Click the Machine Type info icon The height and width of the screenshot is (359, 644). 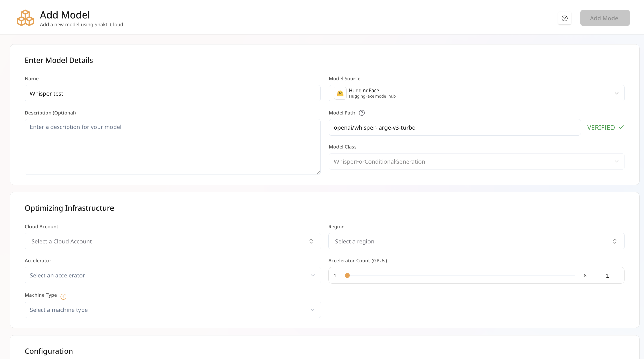(x=63, y=296)
